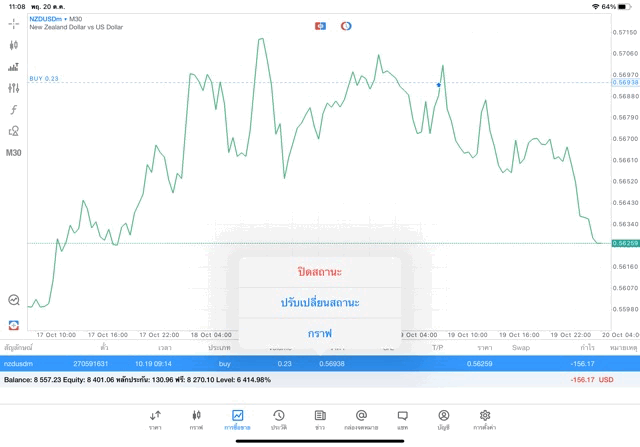
Task: Tap the red trade panel icon bottom-left
Action: click(13, 325)
